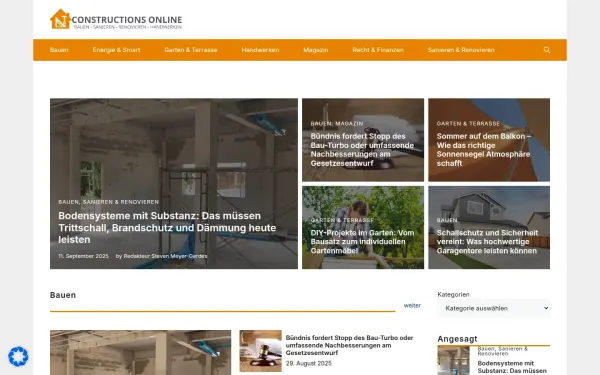The image size is (600, 375).
Task: Click the Kategorien label
Action: [x=453, y=294]
